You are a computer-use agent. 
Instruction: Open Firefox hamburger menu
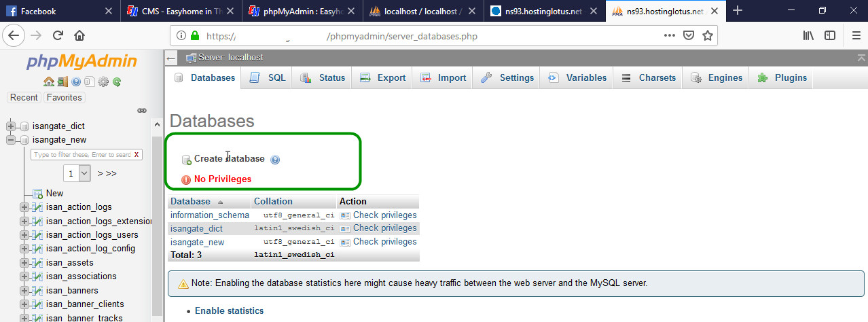856,35
